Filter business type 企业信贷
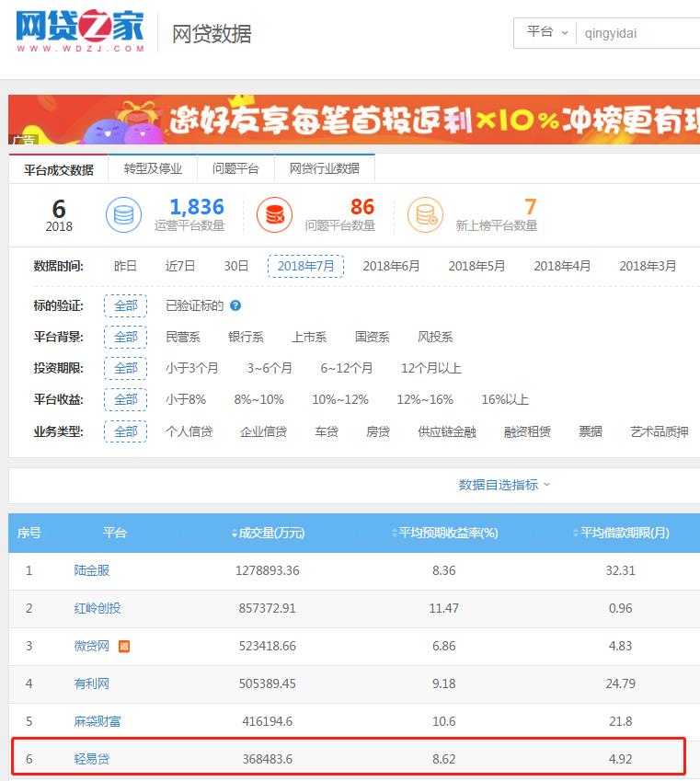700x781 pixels. pyautogui.click(x=264, y=431)
